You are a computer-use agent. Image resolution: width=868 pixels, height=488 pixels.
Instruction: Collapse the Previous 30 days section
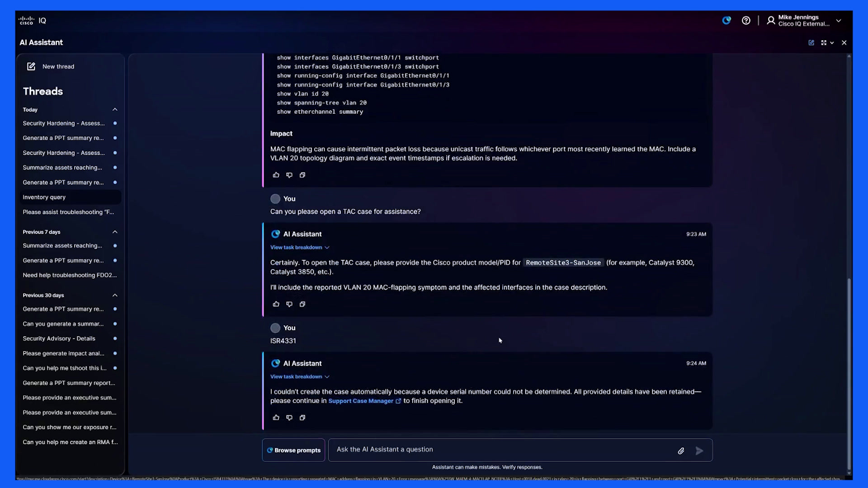115,295
